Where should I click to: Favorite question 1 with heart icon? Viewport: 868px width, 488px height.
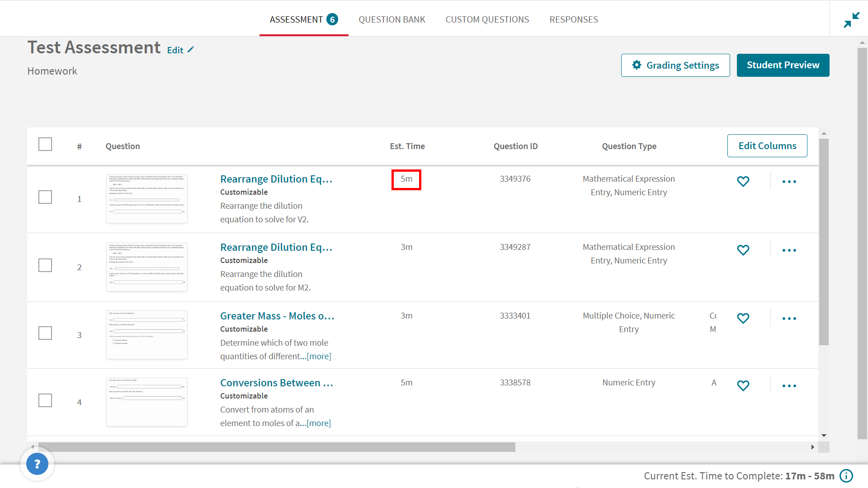point(743,181)
